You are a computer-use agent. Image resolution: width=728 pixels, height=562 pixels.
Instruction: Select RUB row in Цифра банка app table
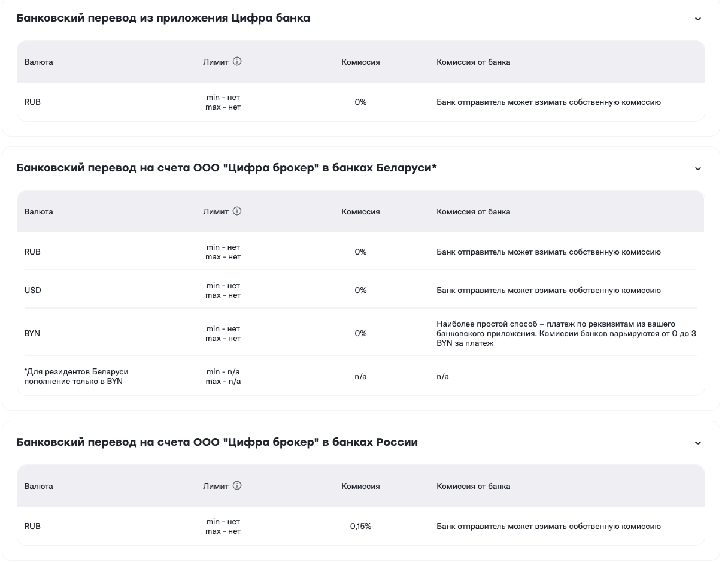(32, 102)
